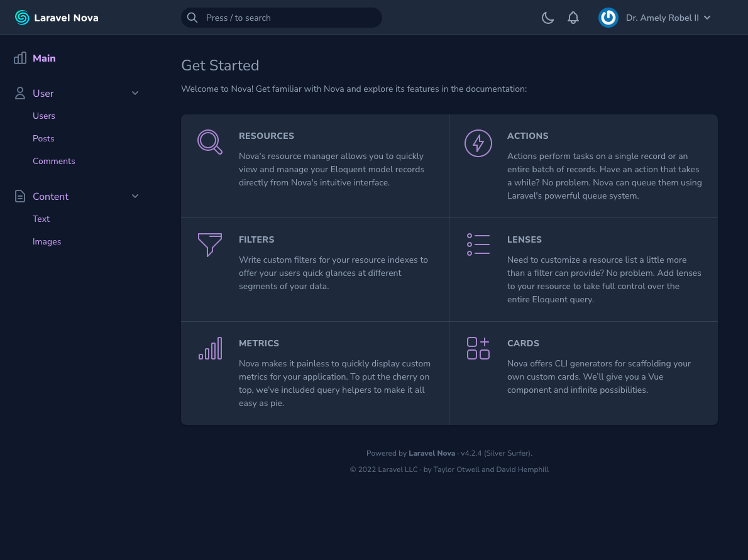This screenshot has height=560, width=748.
Task: Click the Filters card description text
Action: pos(333,273)
